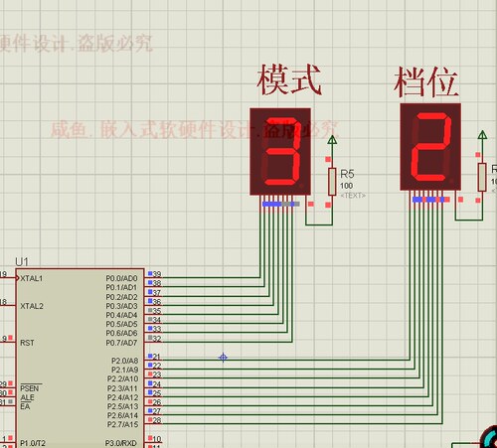Image resolution: width=497 pixels, height=448 pixels.
Task: Click the power terminal arrow above R5
Action: 332,140
